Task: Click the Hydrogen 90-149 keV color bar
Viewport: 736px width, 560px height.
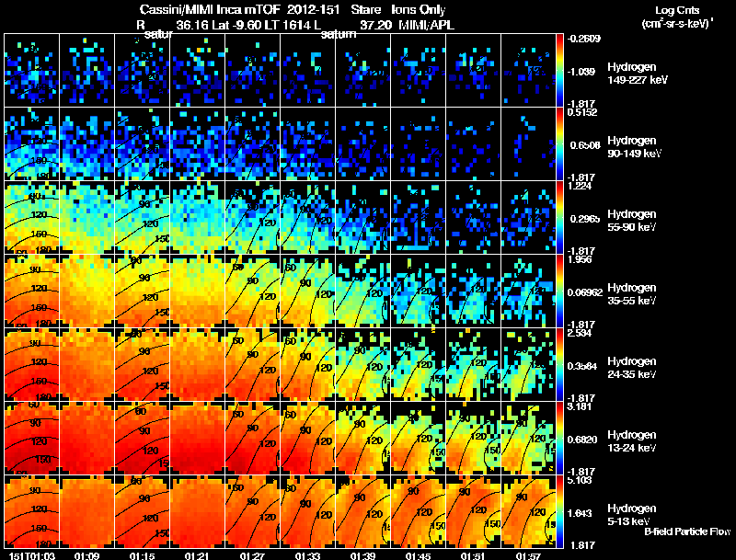Action: click(559, 144)
